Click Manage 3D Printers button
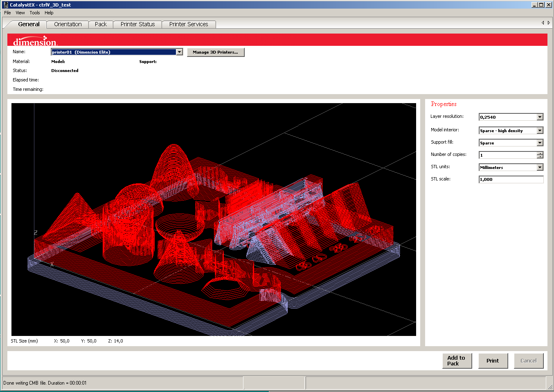 (x=216, y=52)
